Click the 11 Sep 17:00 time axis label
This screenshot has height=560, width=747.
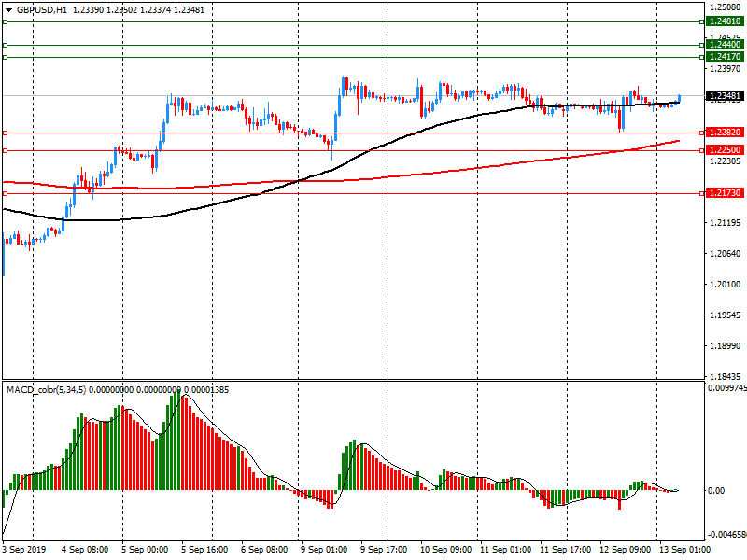tap(566, 549)
